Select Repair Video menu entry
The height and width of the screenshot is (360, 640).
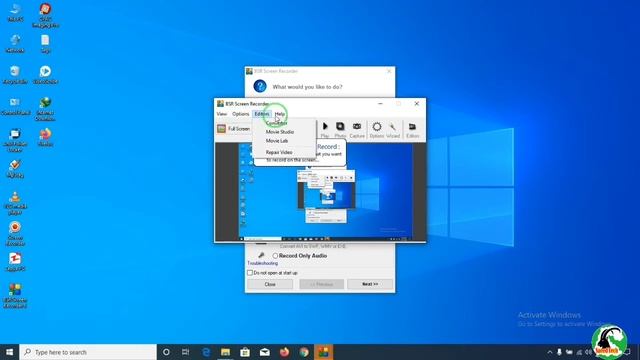click(x=279, y=152)
